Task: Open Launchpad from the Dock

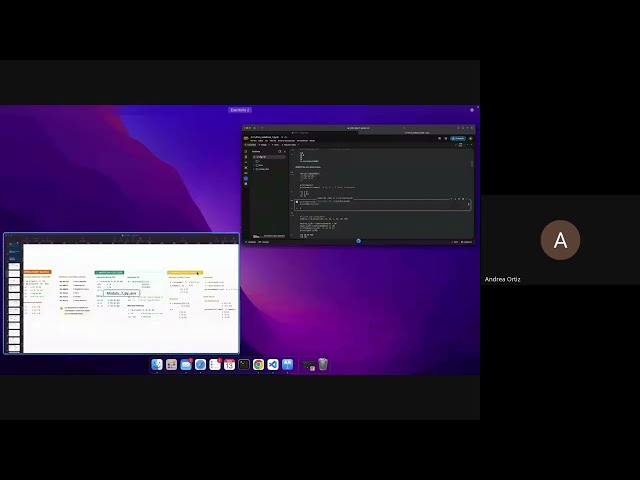Action: coord(171,364)
